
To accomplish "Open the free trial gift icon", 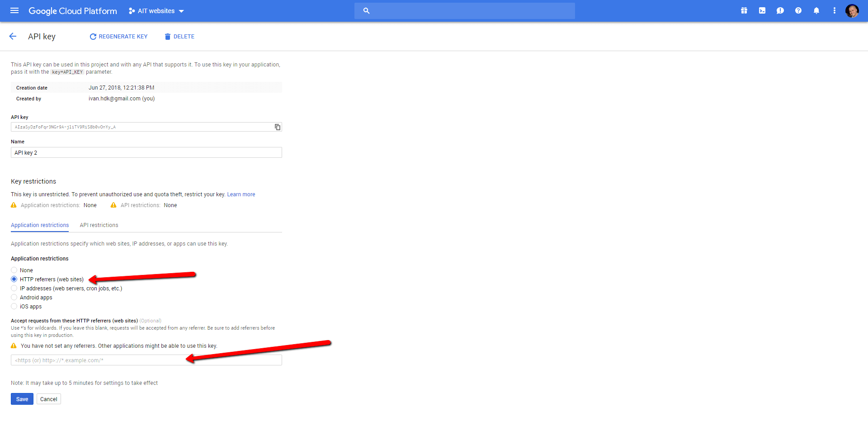I will [744, 11].
